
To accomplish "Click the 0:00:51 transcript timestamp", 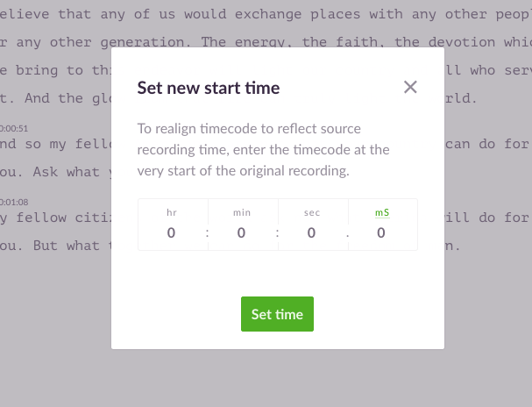I will [x=14, y=129].
